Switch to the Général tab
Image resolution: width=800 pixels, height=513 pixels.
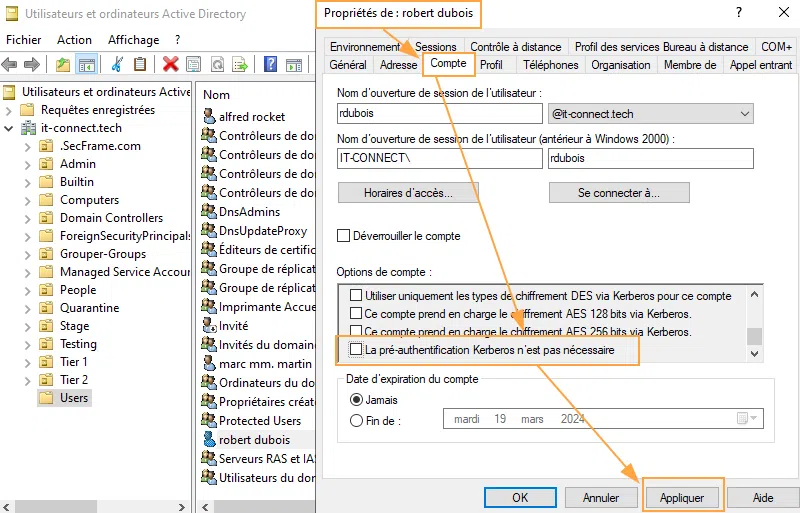(348, 65)
